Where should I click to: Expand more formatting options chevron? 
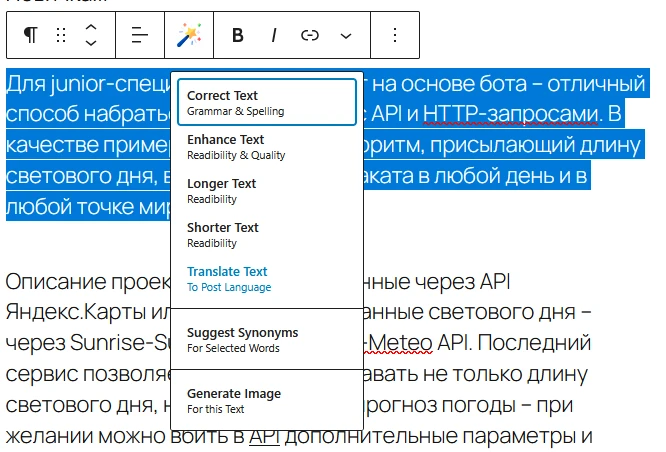(x=346, y=36)
